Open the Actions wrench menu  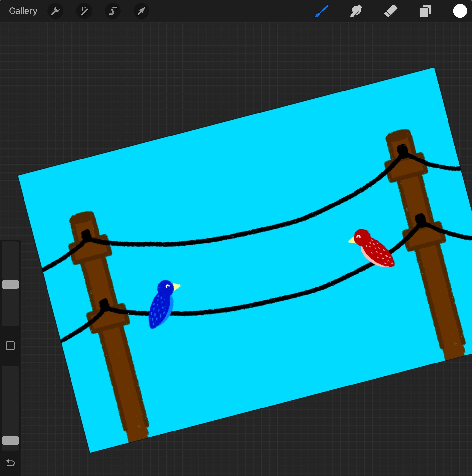click(x=55, y=11)
